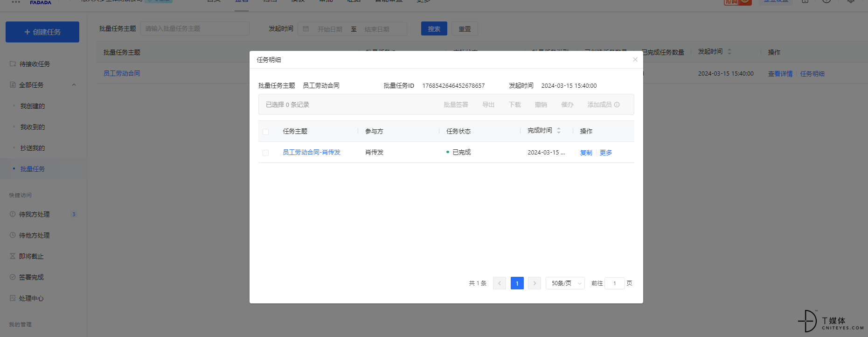Toggle the select-all checkbox in header
The image size is (868, 337).
click(x=265, y=132)
